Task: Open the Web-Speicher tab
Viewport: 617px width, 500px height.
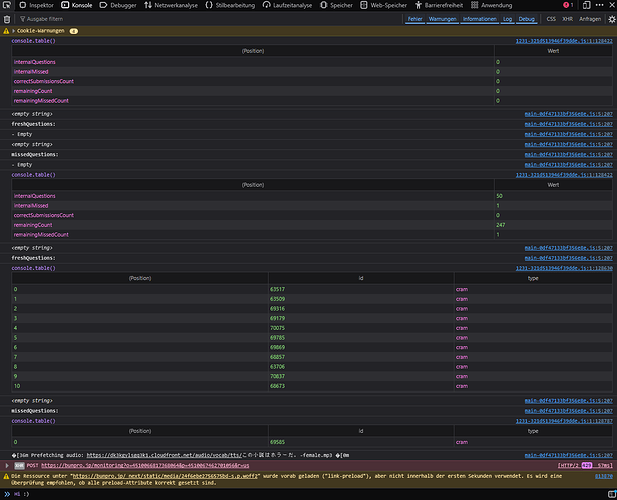Action: 384,5
